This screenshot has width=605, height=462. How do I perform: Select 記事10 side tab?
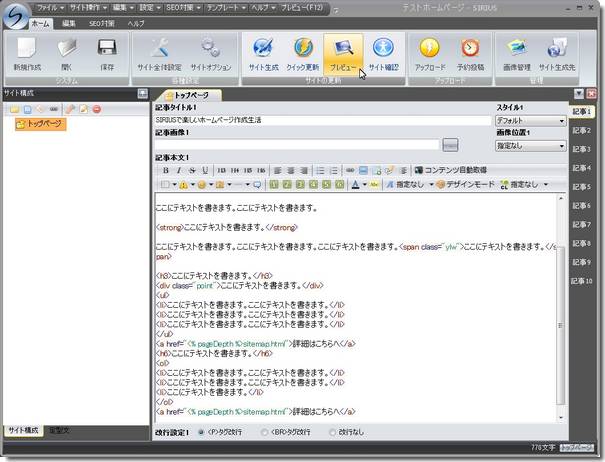click(x=581, y=281)
